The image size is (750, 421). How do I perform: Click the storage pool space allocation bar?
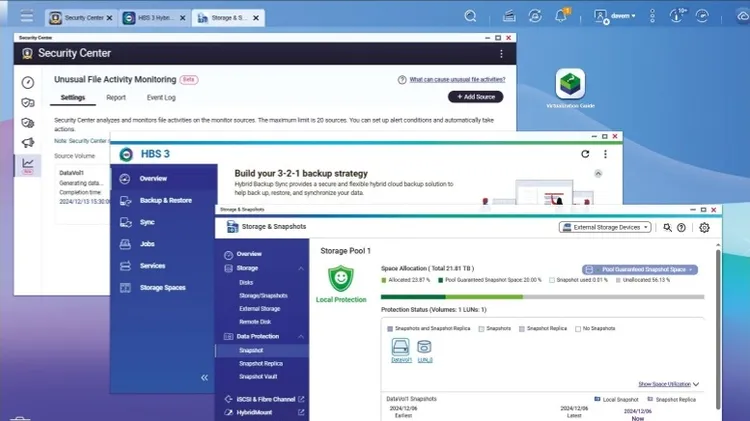542,297
